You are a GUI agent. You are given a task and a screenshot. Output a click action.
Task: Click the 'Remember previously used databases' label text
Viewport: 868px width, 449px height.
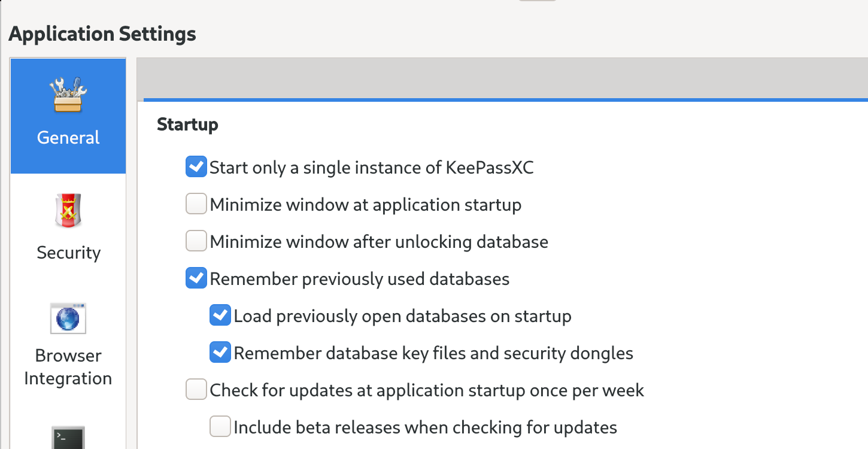[x=358, y=278]
